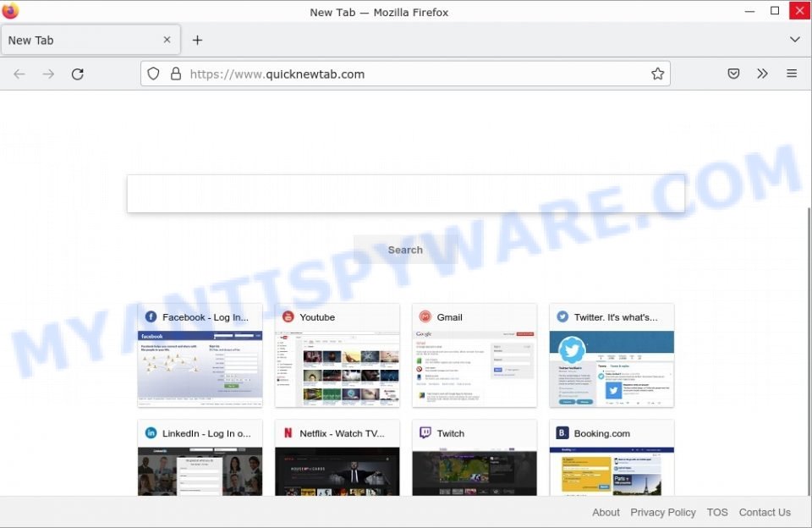
Task: Open the Youtube title link
Action: coord(317,317)
